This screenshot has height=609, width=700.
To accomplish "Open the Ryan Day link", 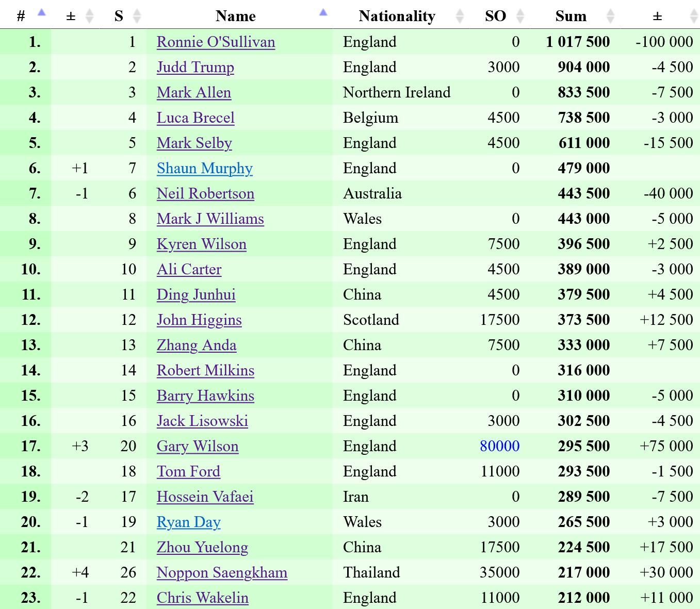I will 188,522.
